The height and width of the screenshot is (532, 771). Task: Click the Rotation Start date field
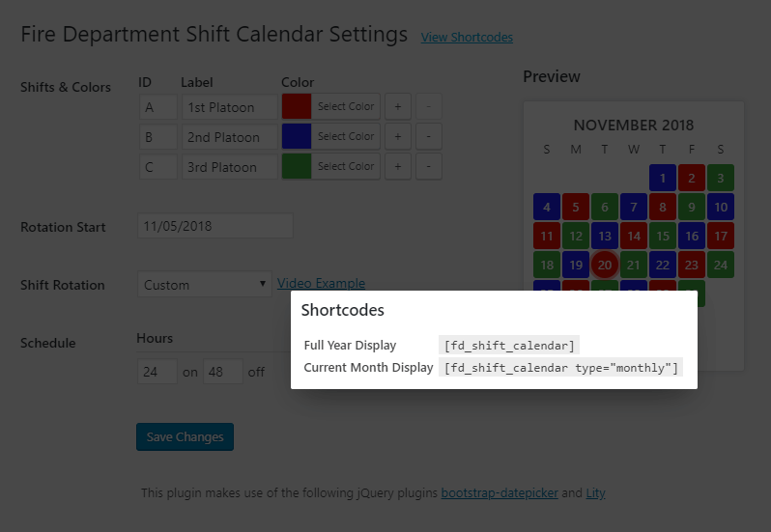(215, 226)
